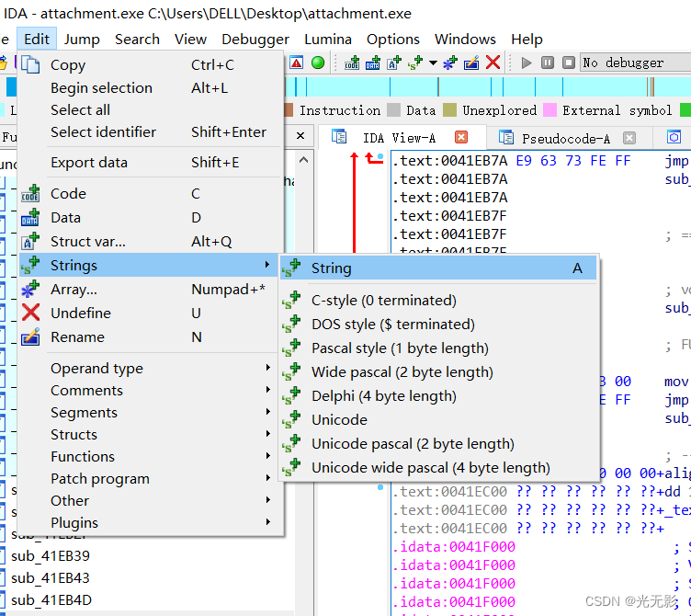Click the Data icon in Edit menu

[x=30, y=217]
